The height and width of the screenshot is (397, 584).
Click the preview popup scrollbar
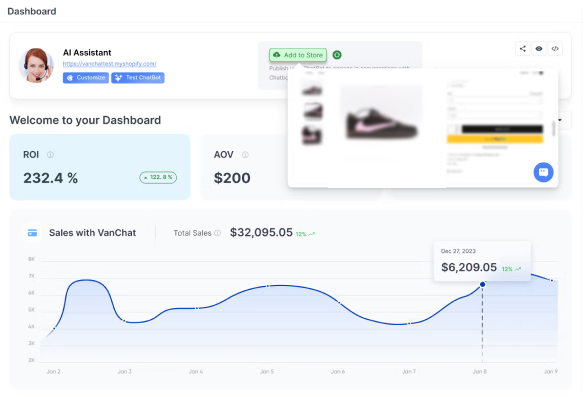554,128
